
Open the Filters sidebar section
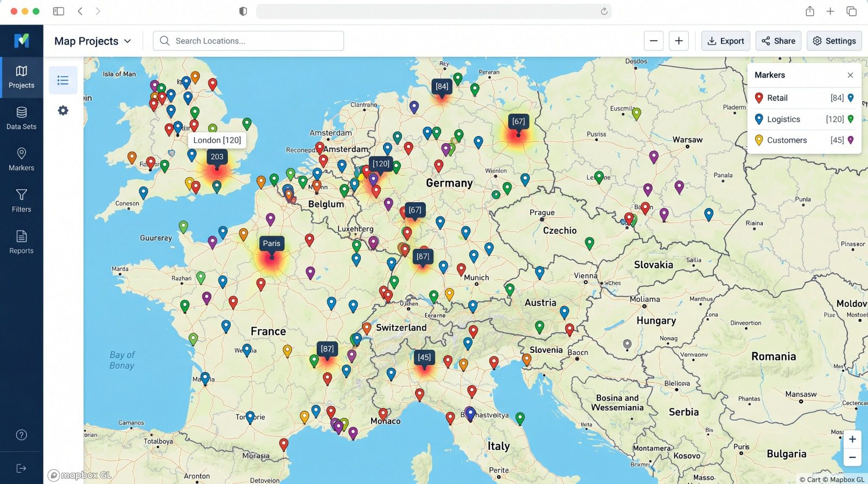coord(21,201)
